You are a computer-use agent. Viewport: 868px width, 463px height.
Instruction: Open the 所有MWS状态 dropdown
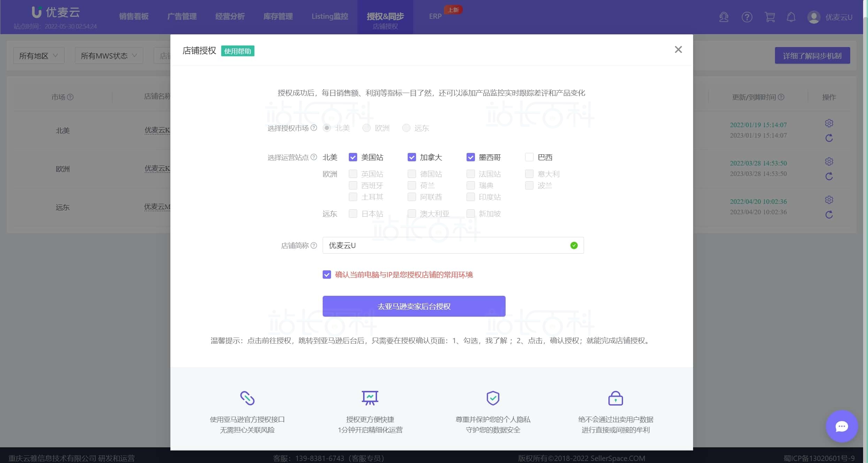[109, 56]
